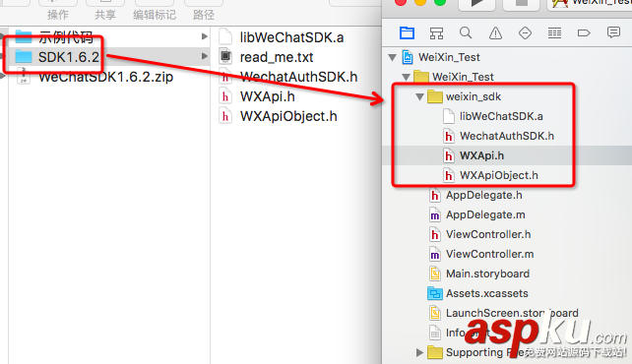Click the read_me.txt file icon
The width and height of the screenshot is (632, 364).
tap(225, 56)
